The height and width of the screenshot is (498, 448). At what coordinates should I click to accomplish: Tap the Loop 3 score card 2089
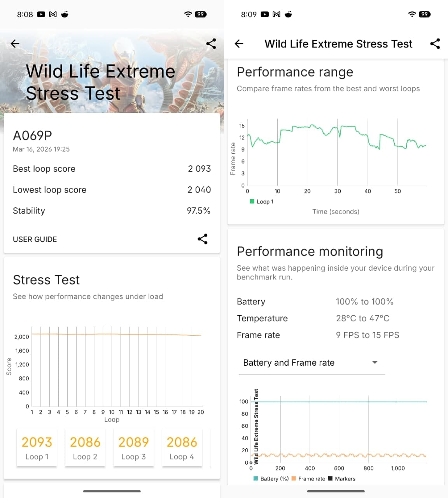pos(133,447)
